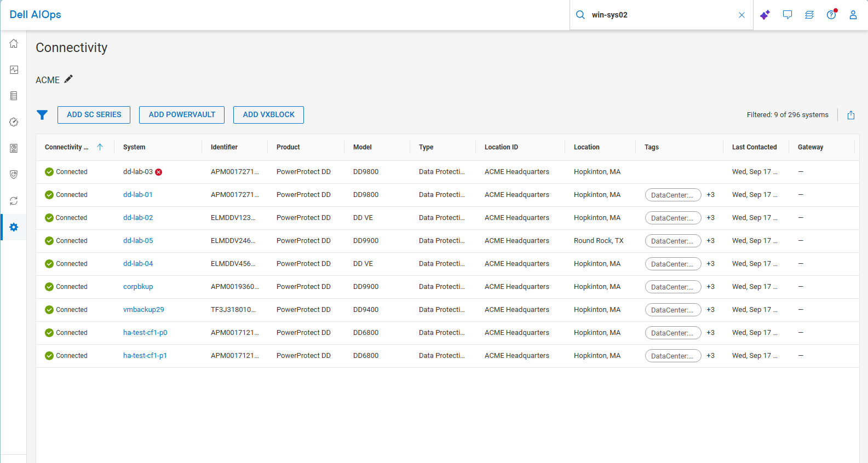Click the search field containing win-sys02
868x463 pixels.
click(x=662, y=15)
